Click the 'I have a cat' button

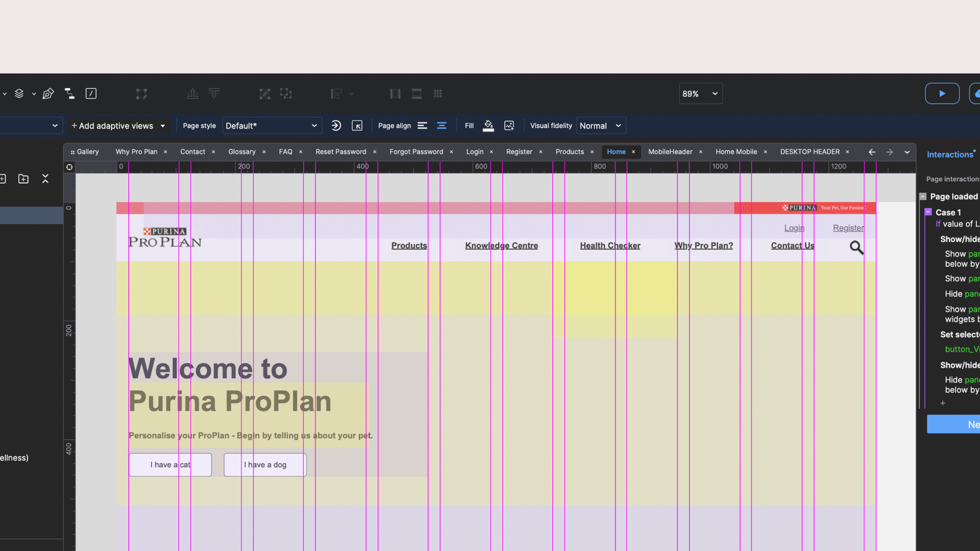(170, 465)
